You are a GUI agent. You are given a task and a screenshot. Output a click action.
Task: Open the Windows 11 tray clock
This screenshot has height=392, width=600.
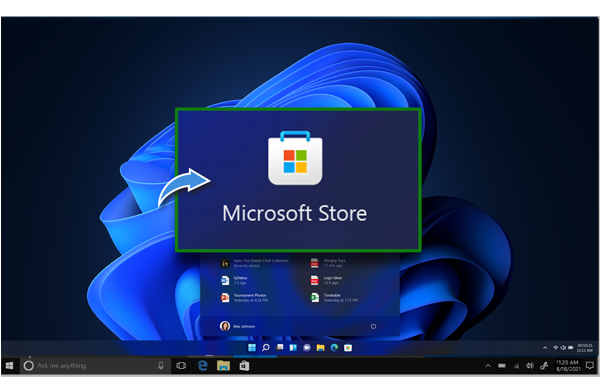pos(585,348)
